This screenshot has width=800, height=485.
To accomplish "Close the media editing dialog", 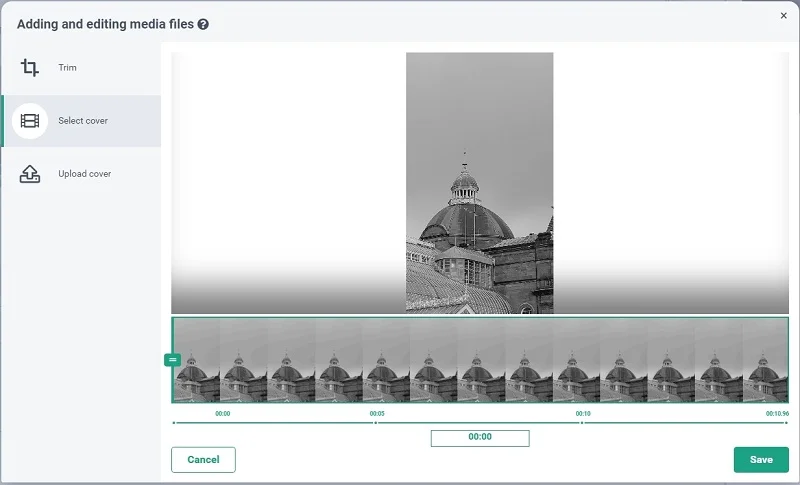I will 783,16.
